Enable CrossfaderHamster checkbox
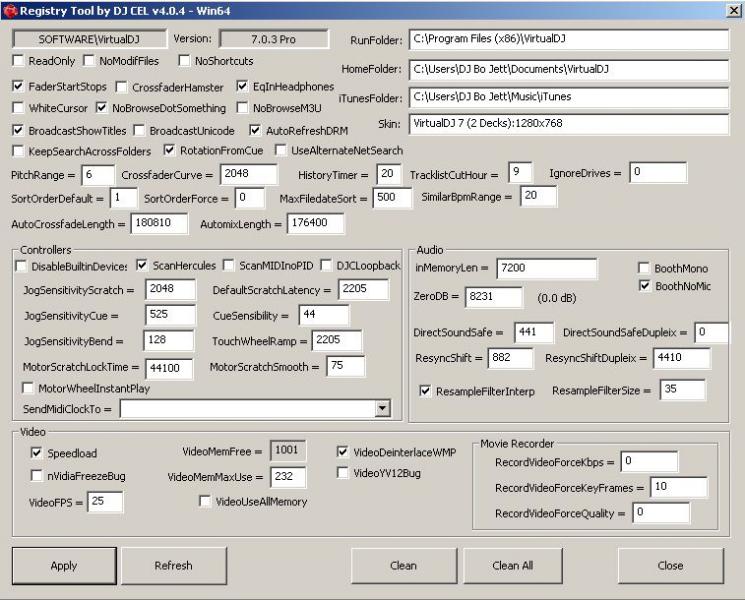 click(x=122, y=87)
